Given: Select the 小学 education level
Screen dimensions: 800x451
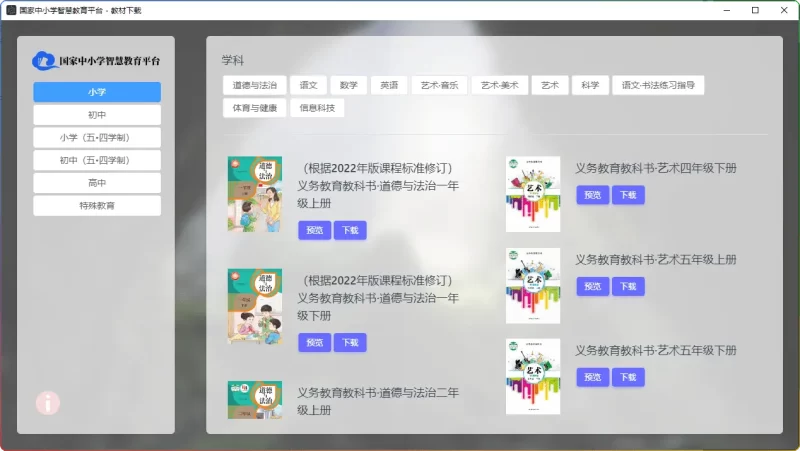Looking at the screenshot, I should click(97, 92).
